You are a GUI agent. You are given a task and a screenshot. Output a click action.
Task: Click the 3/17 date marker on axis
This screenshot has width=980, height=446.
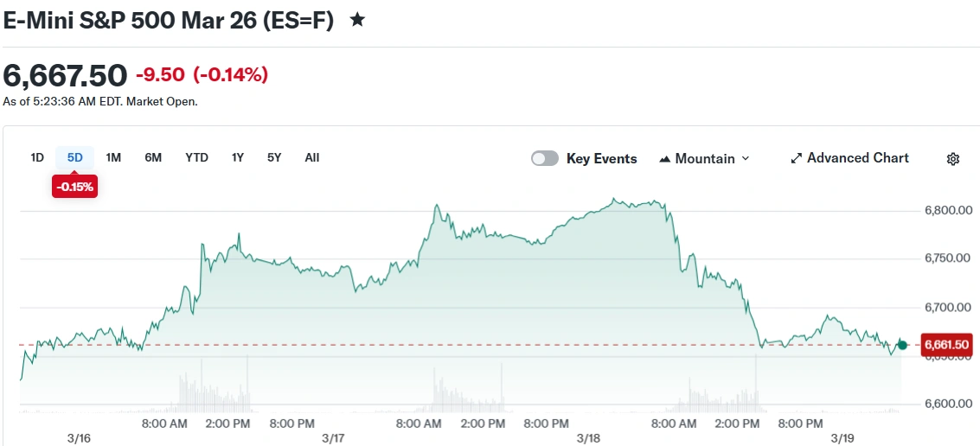point(334,438)
